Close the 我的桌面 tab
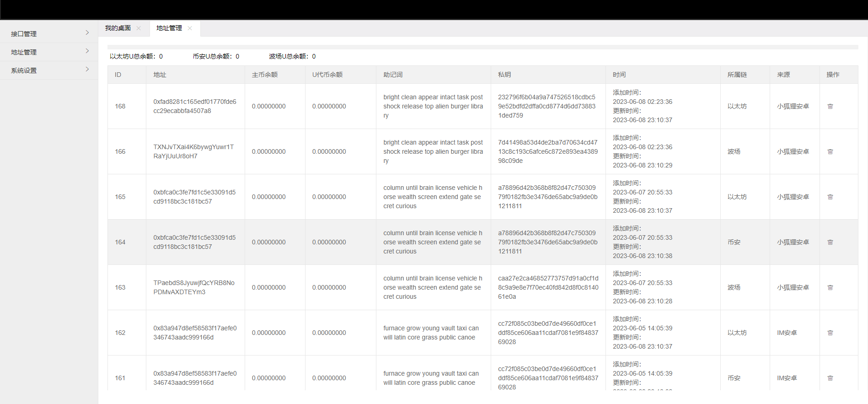The width and height of the screenshot is (868, 404). pyautogui.click(x=139, y=28)
